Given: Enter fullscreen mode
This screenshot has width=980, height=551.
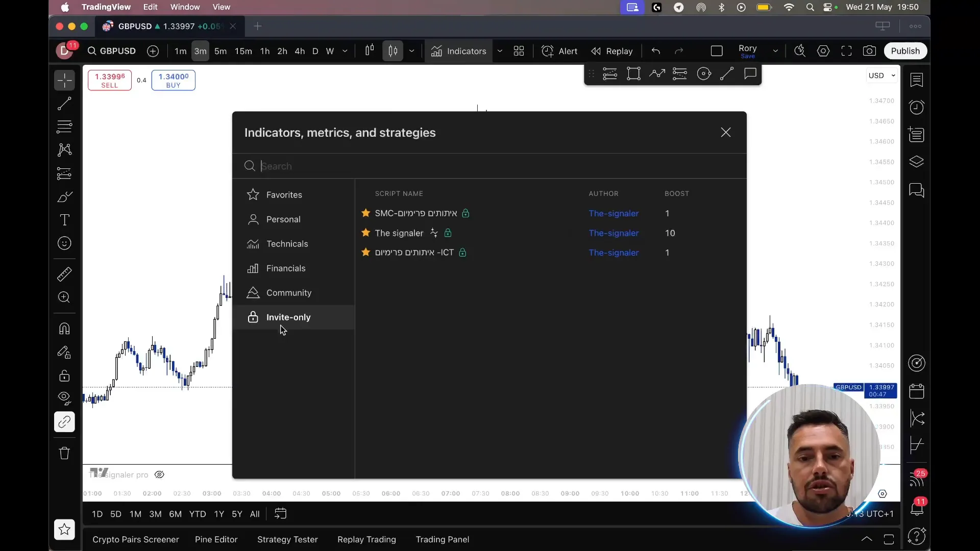Looking at the screenshot, I should coord(846,51).
